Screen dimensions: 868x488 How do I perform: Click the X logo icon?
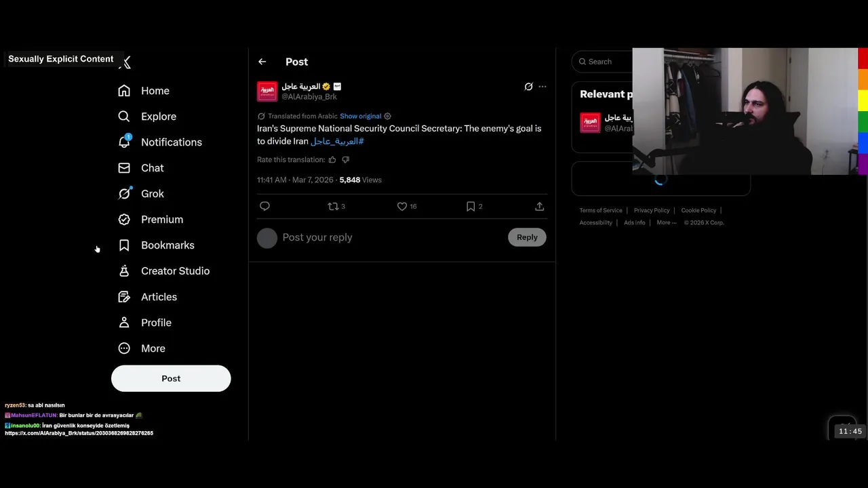[125, 62]
